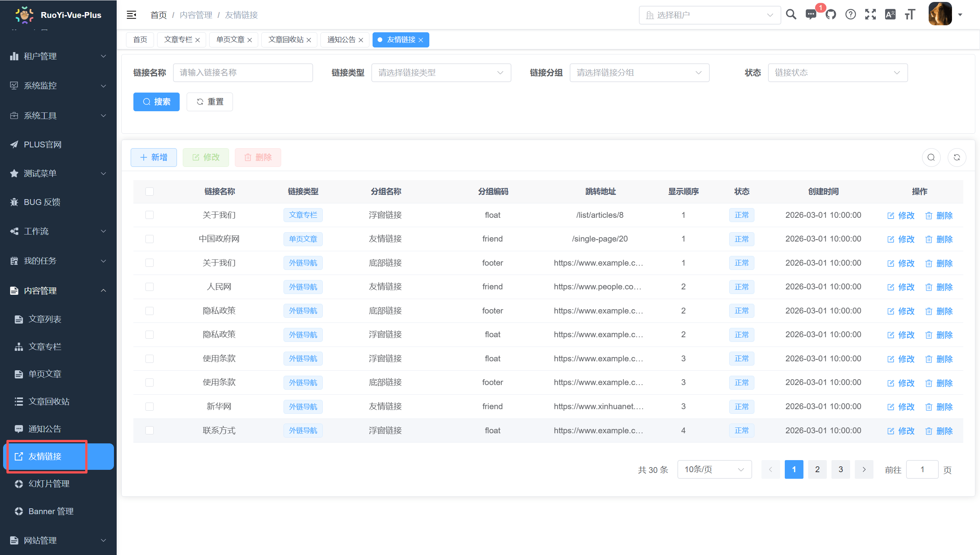
Task: Open the 10条/页 page size dropdown
Action: (x=714, y=469)
